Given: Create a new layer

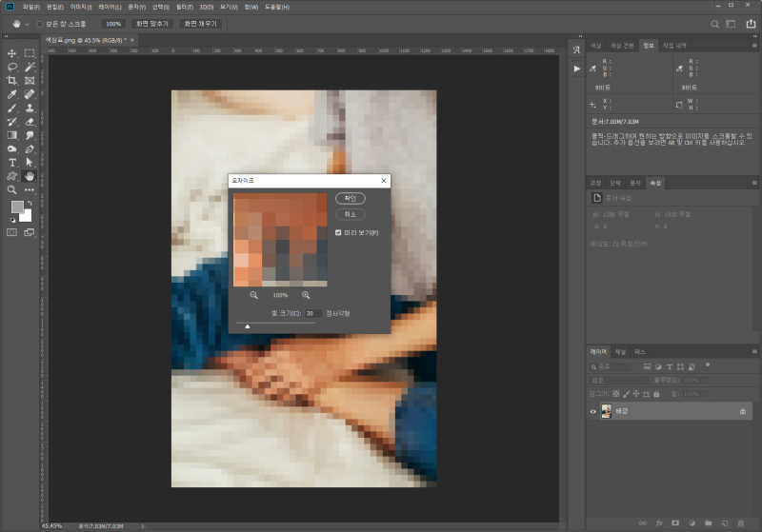Looking at the screenshot, I should tap(725, 523).
